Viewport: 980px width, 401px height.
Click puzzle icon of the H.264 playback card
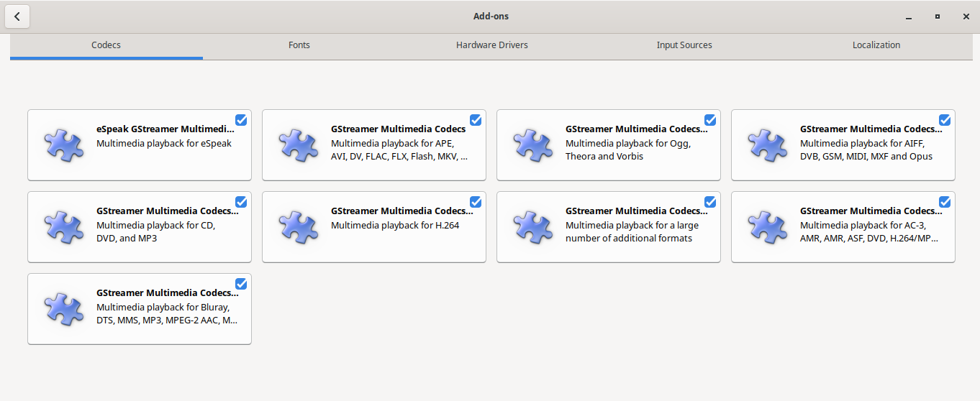[299, 227]
